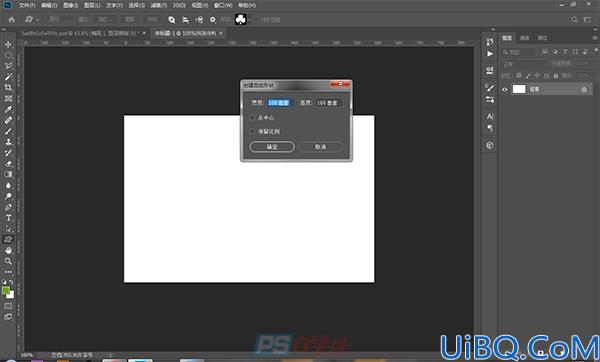Click the Home icon in options bar
This screenshot has height=362, width=600.
coord(12,20)
